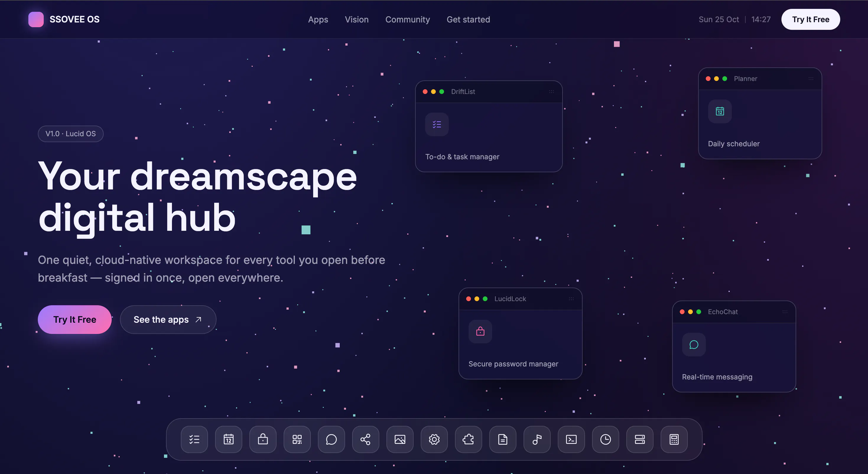Image resolution: width=868 pixels, height=474 pixels.
Task: Click the DriftList window title
Action: tap(463, 92)
